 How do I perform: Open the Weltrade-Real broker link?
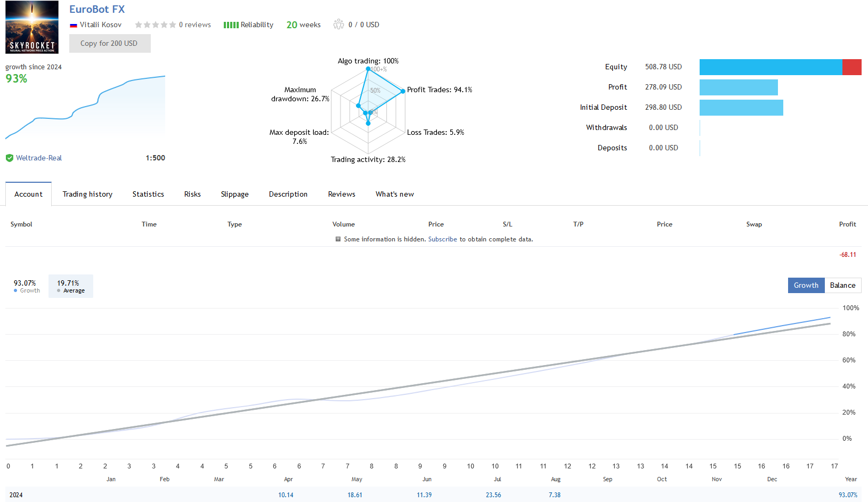[39, 158]
